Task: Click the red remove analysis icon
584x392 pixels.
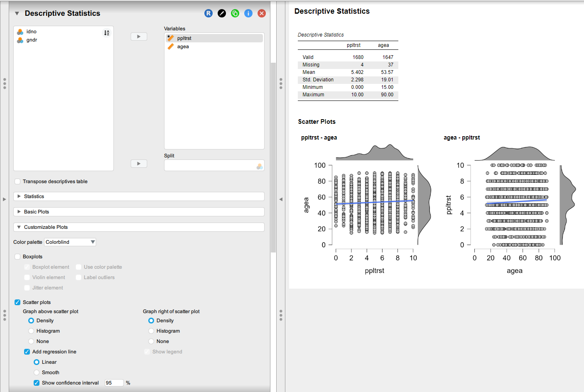Action: (262, 13)
